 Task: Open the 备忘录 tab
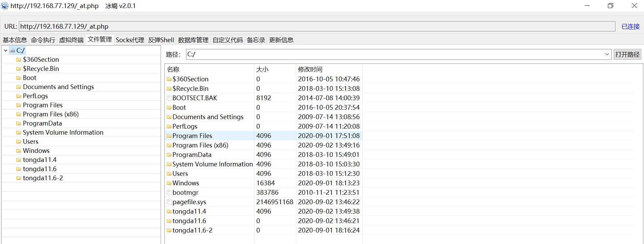click(x=256, y=40)
